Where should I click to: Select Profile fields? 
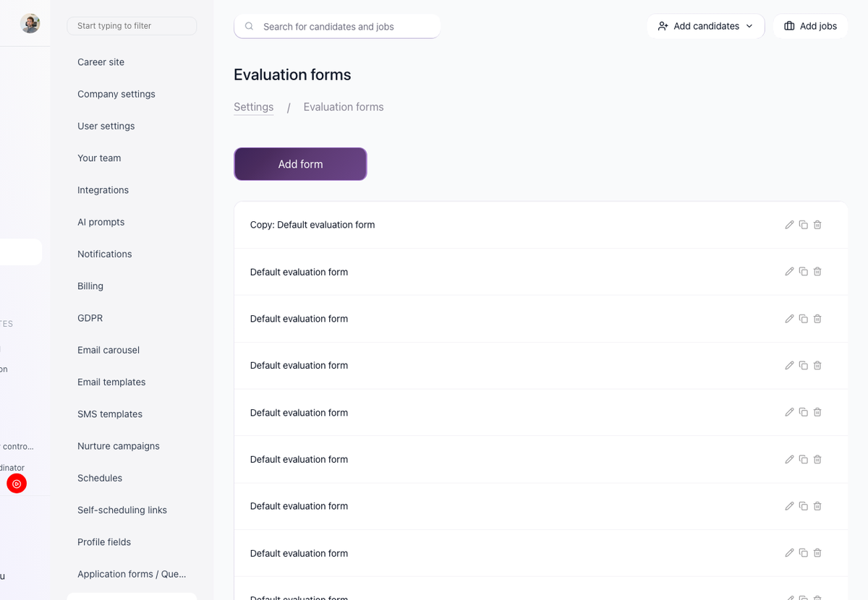coord(104,541)
